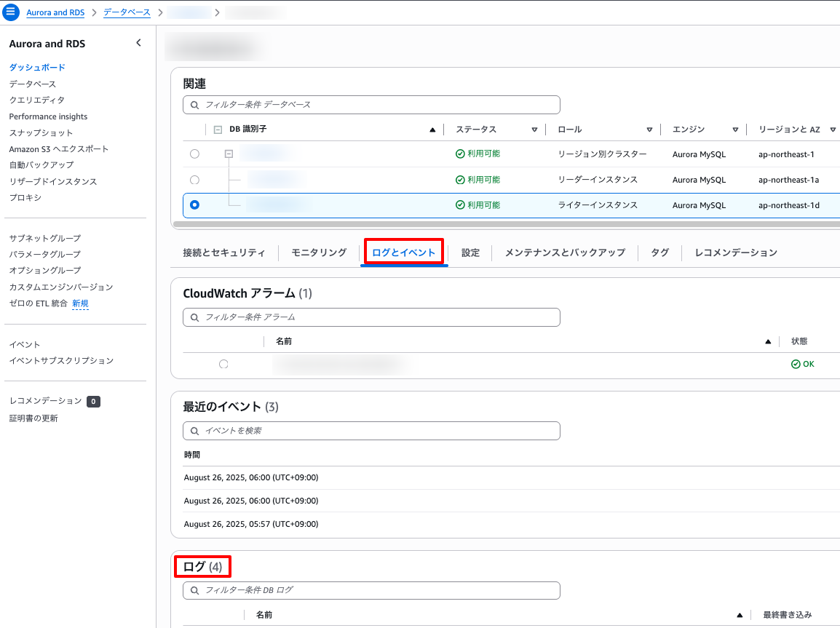Focus the イベントを検索 field
Screen dimensions: 840x628
371,431
